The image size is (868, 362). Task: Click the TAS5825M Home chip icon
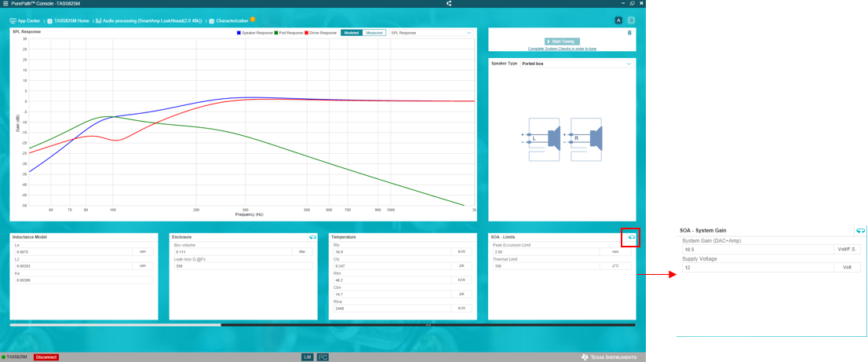(x=49, y=21)
